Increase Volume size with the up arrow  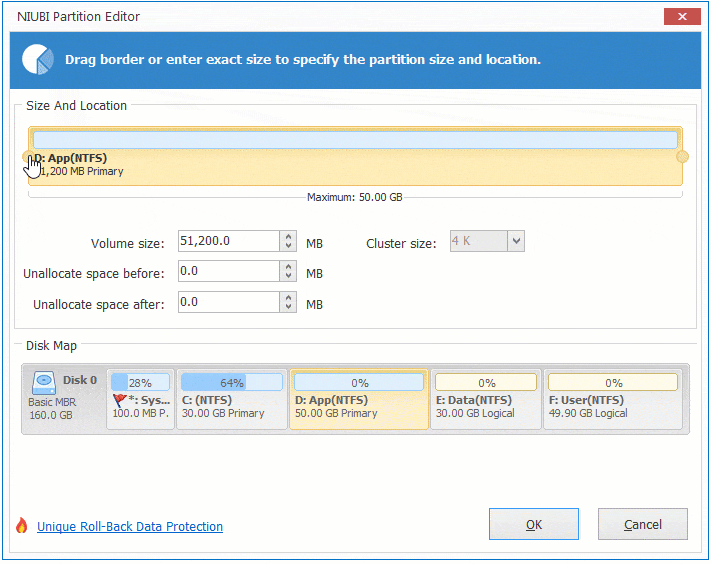[288, 236]
